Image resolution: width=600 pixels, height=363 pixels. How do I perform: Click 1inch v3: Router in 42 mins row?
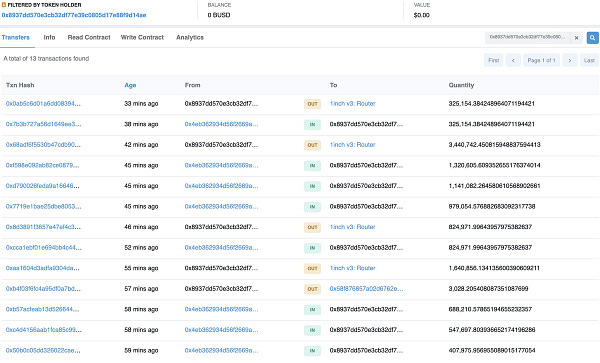click(352, 145)
